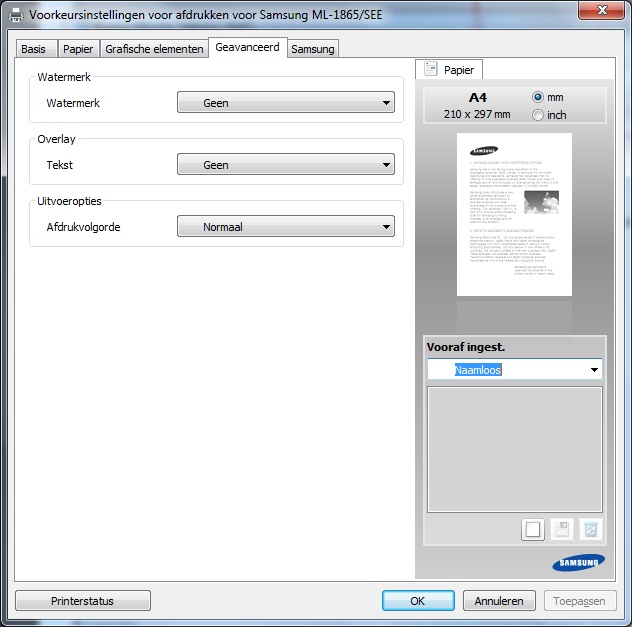The height and width of the screenshot is (627, 632).
Task: Open the Watermerk dropdown
Action: [285, 103]
